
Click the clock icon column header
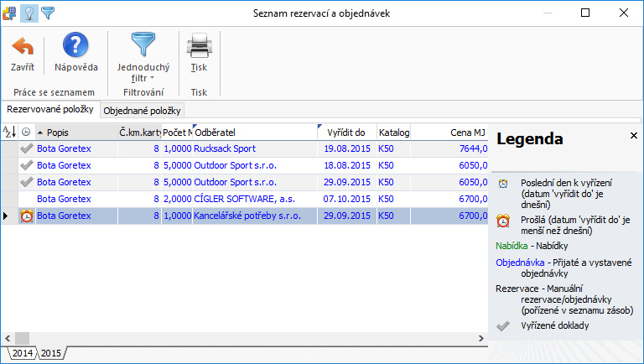pos(26,132)
